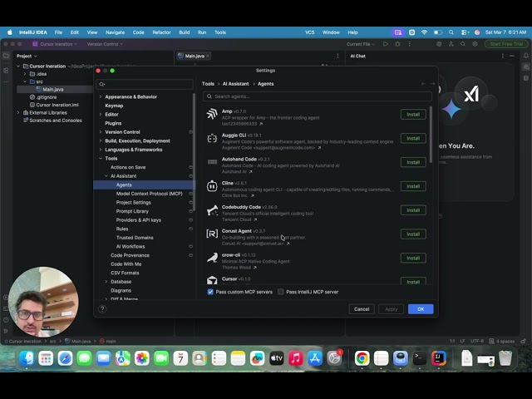
Task: Click AI Assistant in the Settings breadcrumb
Action: pos(235,84)
